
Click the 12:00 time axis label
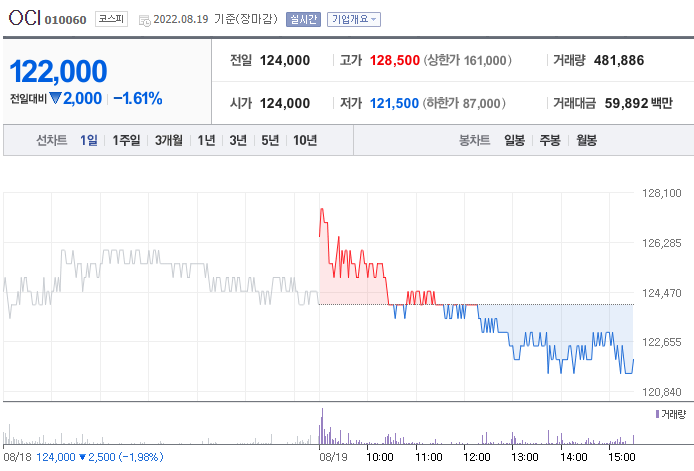coord(477,457)
